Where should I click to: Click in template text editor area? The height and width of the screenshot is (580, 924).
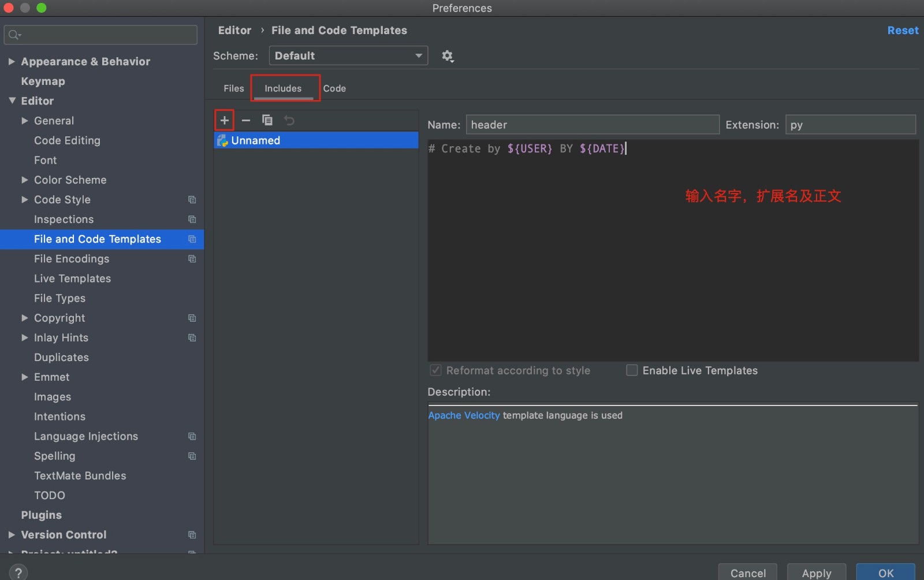(x=673, y=251)
